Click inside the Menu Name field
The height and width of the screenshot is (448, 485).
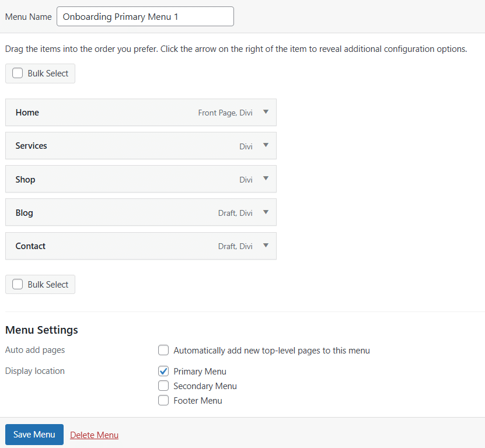coord(145,16)
